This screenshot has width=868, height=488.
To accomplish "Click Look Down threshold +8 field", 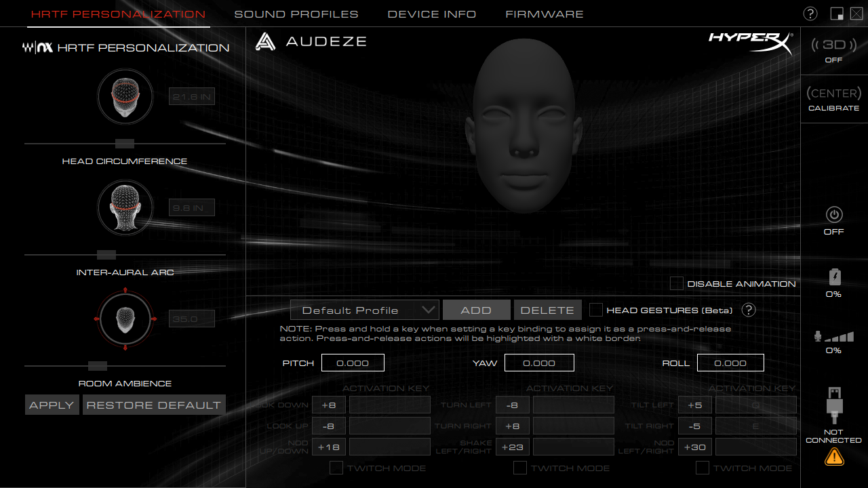I will [x=329, y=405].
